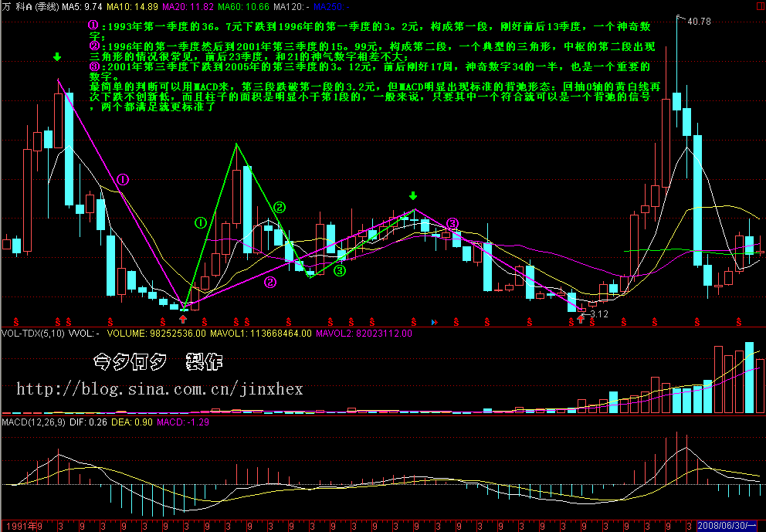The image size is (766, 532).
Task: Click the red up arrow beside the 3.12 low
Action: (581, 318)
